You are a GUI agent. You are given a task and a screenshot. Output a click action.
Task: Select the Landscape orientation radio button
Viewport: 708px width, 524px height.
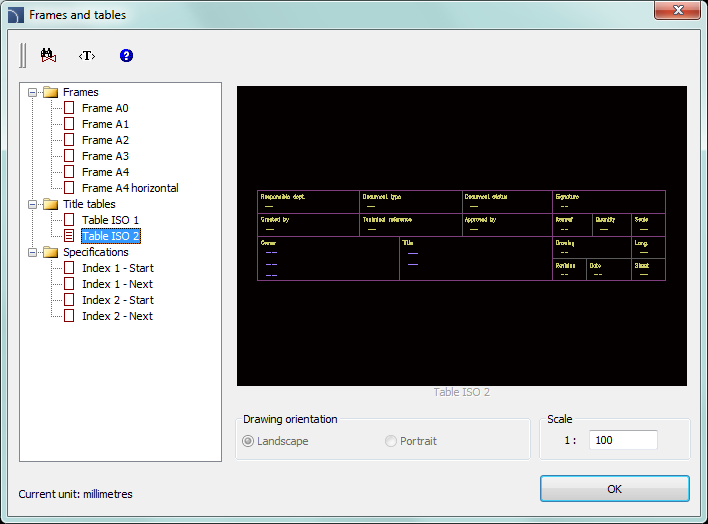coord(248,441)
